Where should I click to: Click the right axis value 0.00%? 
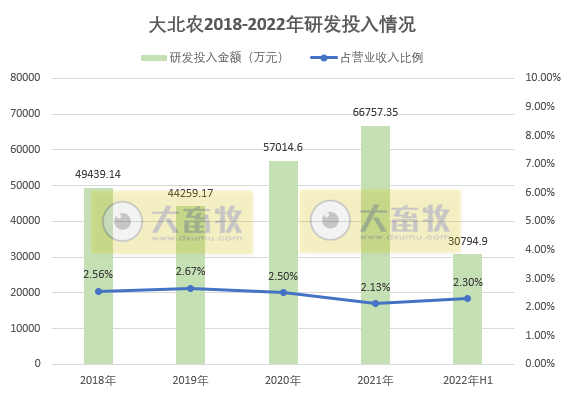coord(540,363)
